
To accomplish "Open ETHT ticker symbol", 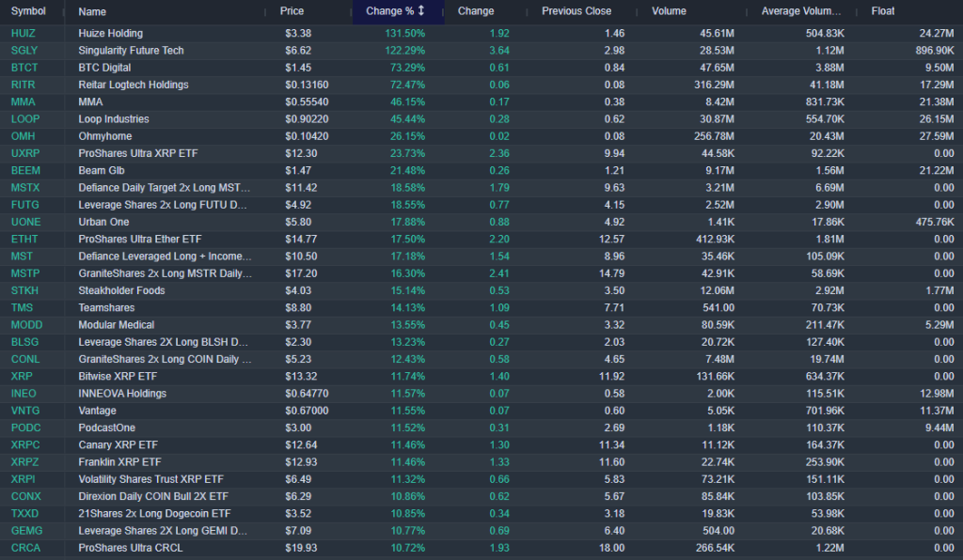I will pos(24,240).
